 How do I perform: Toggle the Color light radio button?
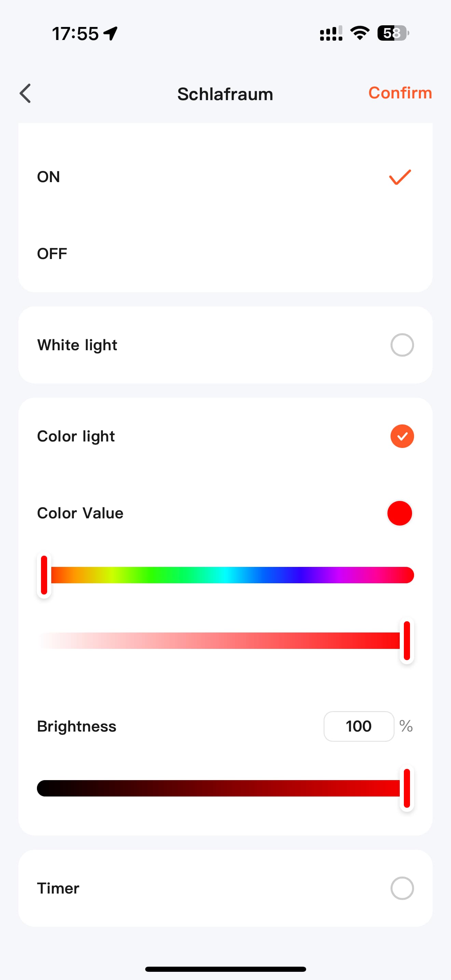(402, 436)
